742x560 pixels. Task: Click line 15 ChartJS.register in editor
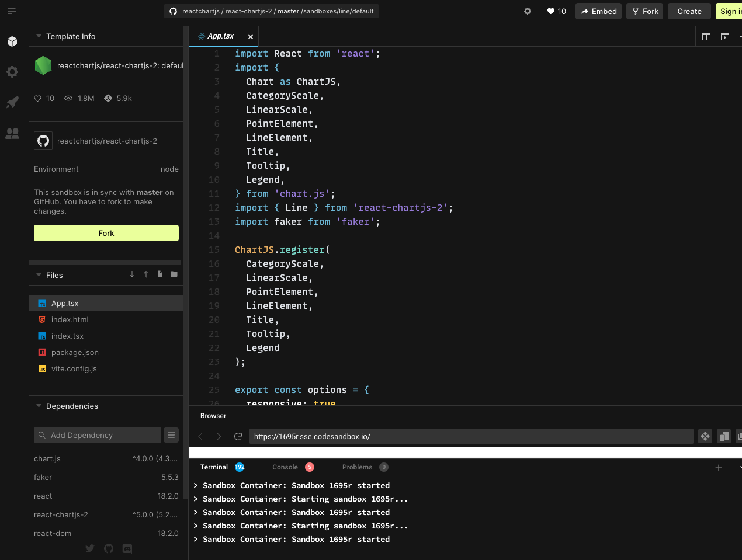[282, 249]
